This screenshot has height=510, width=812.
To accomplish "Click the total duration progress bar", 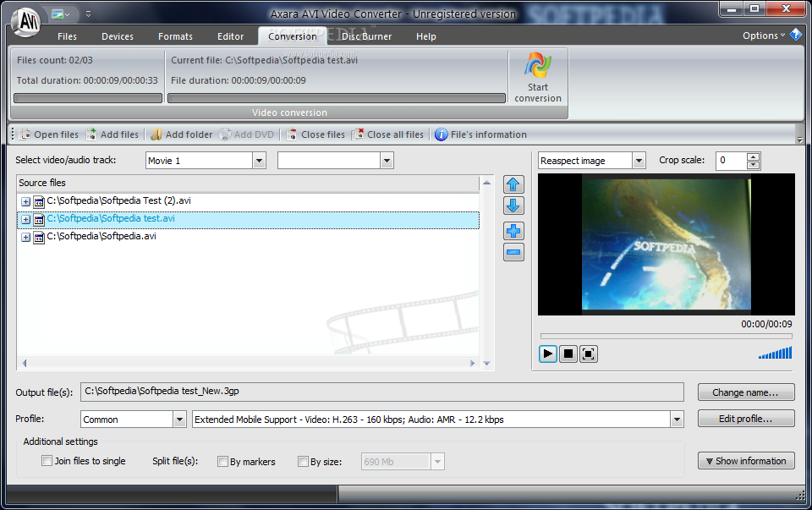I will point(87,98).
